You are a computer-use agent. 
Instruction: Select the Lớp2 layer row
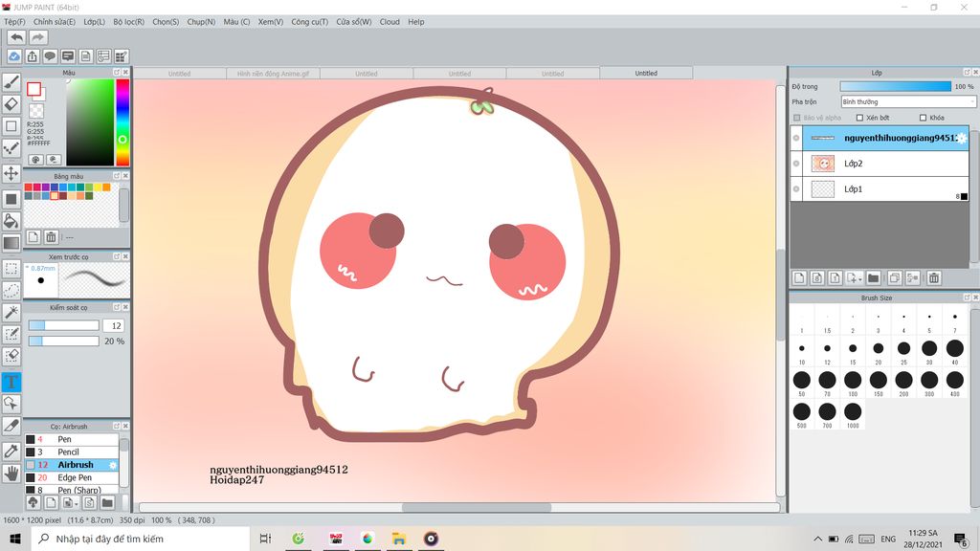pos(880,164)
